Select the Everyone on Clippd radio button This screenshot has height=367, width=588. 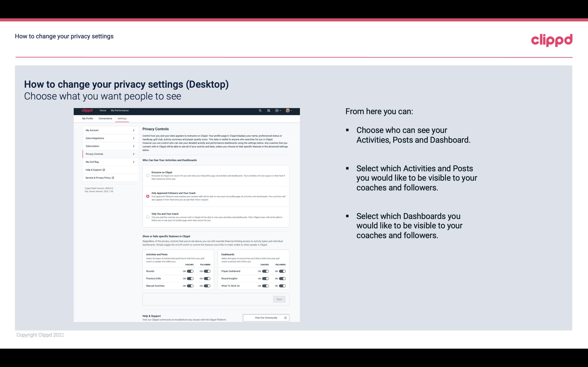click(x=148, y=176)
